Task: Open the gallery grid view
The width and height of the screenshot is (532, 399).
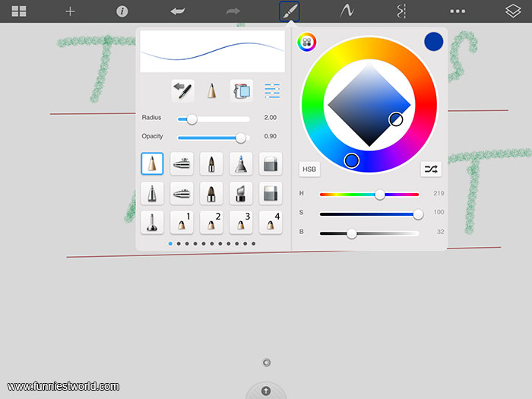Action: 19,11
